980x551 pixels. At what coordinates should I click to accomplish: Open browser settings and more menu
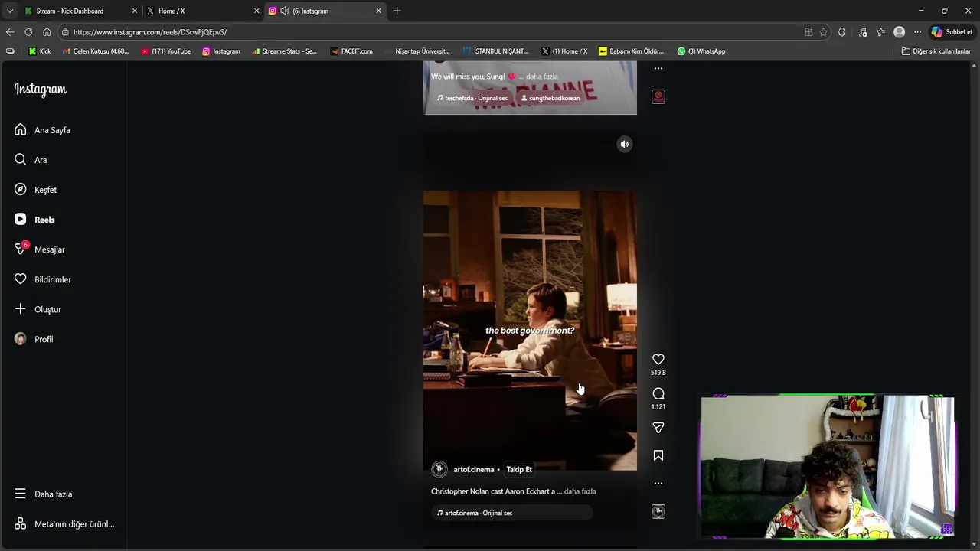tap(917, 32)
